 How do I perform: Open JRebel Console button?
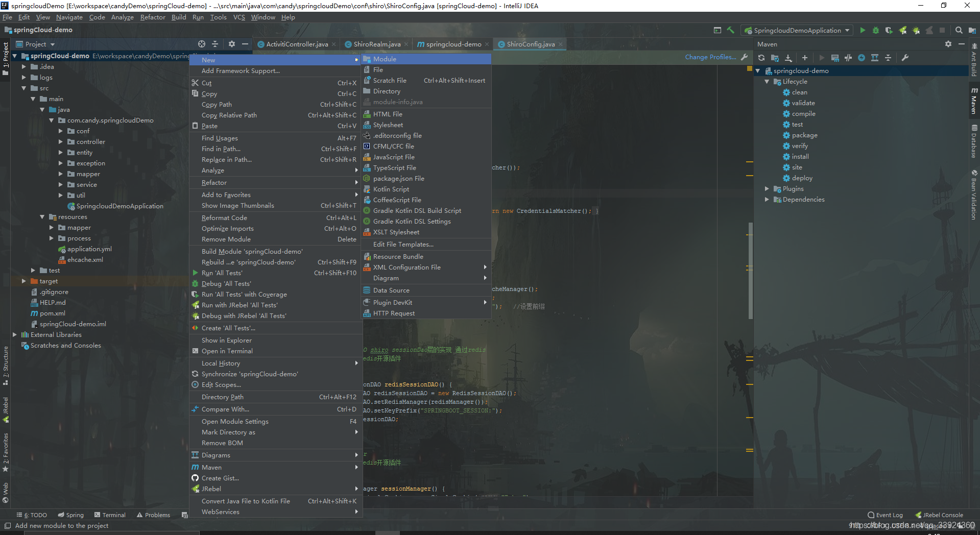coord(939,515)
